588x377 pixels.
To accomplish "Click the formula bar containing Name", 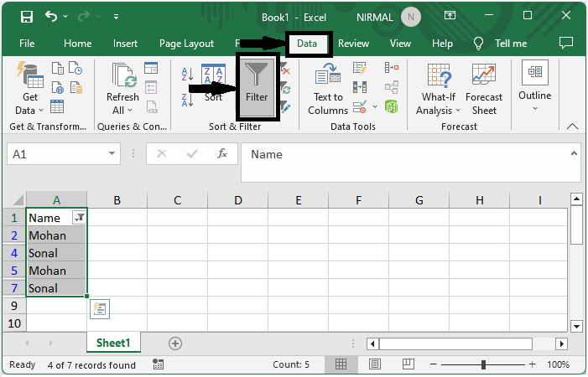I will 405,163.
